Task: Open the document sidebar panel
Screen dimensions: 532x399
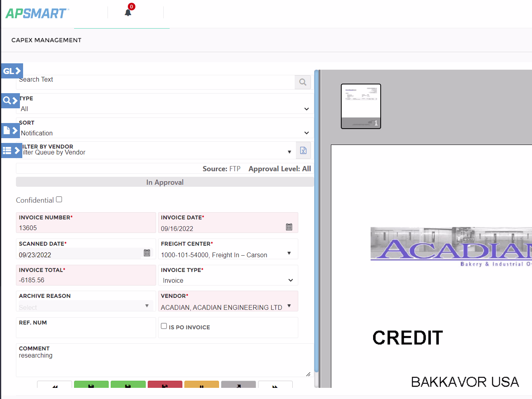Action: pos(10,130)
